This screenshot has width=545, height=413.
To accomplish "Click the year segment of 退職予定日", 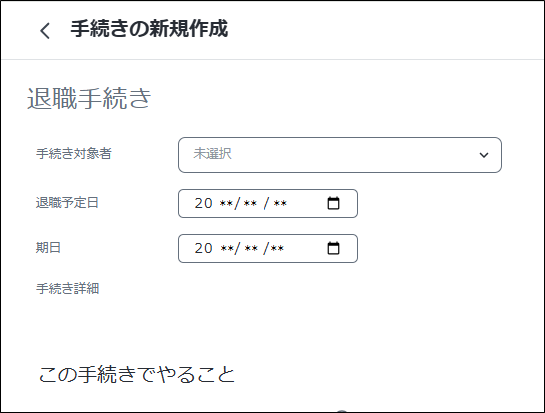I will click(213, 203).
